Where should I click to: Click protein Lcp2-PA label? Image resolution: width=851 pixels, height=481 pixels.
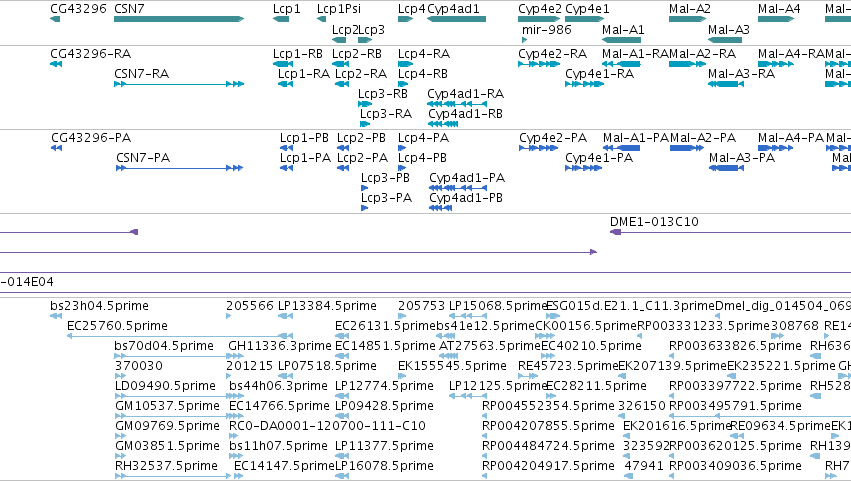(363, 158)
